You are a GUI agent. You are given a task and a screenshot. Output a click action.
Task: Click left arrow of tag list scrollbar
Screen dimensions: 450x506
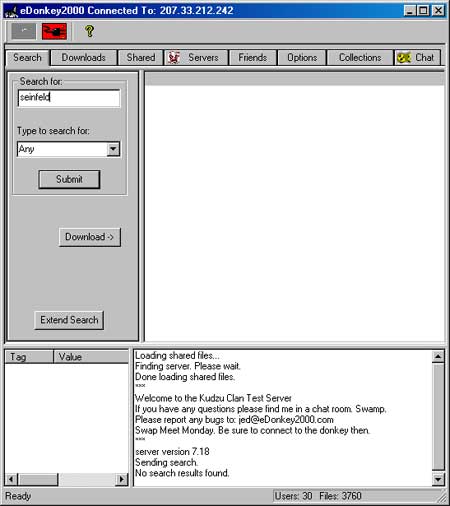click(11, 479)
